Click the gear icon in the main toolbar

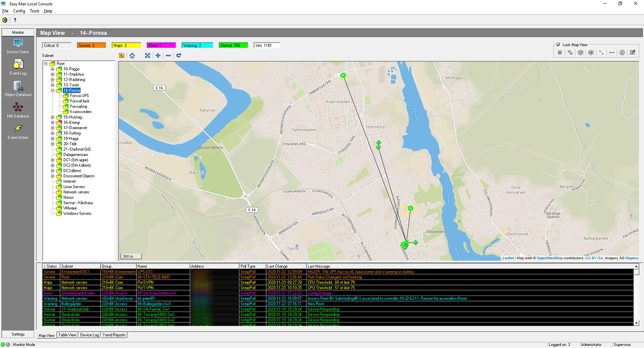click(5, 20)
